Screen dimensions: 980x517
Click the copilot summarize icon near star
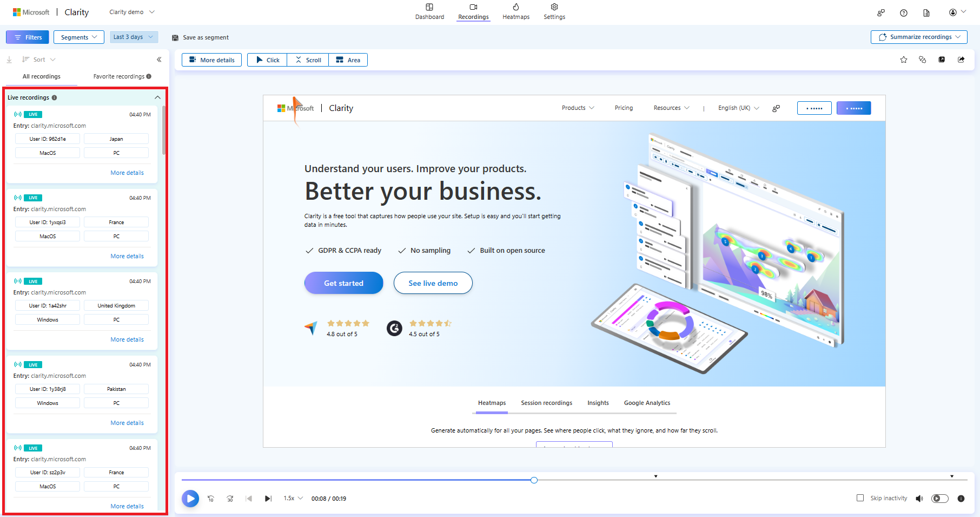tap(923, 60)
